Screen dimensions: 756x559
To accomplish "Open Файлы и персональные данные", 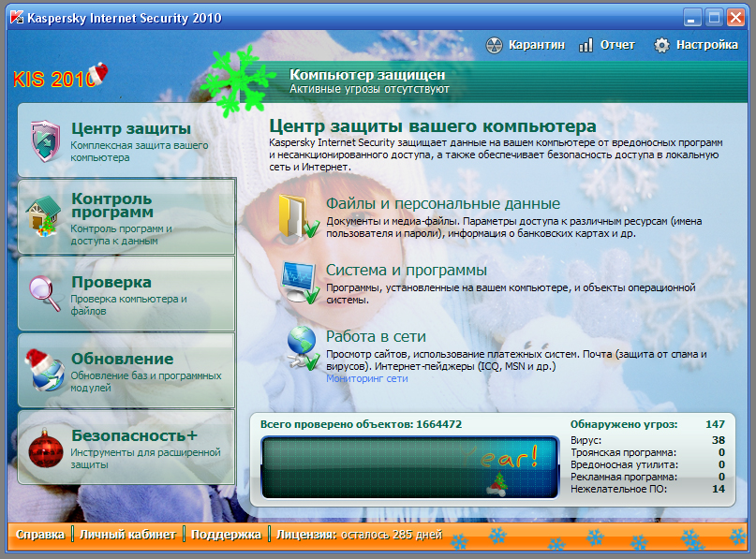I will point(443,204).
